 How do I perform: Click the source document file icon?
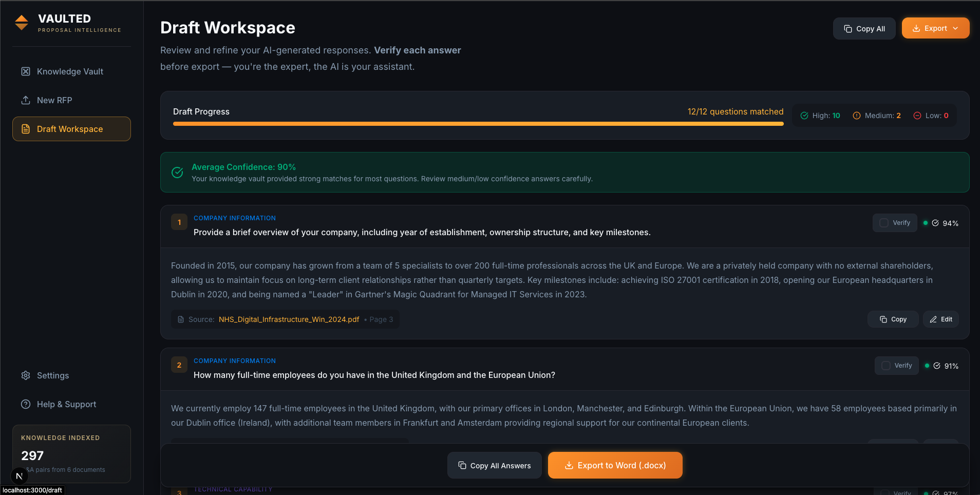[x=181, y=319]
